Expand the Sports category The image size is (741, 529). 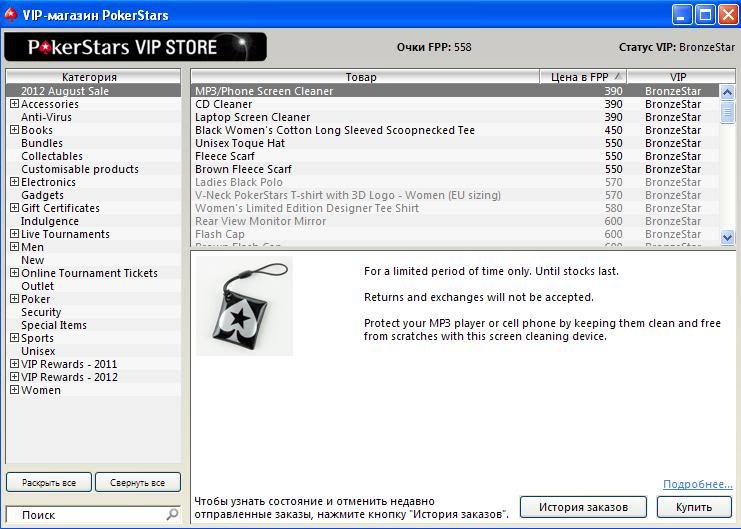[15, 338]
